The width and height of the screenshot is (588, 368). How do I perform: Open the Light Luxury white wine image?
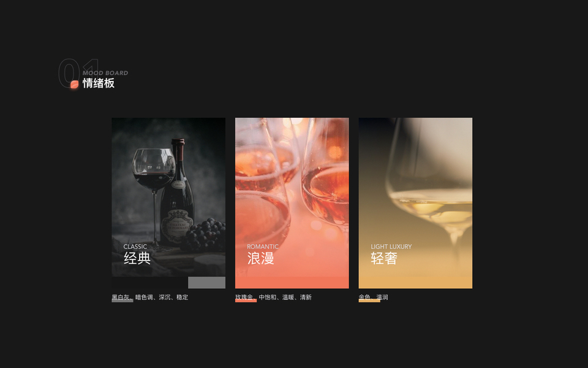click(x=415, y=197)
